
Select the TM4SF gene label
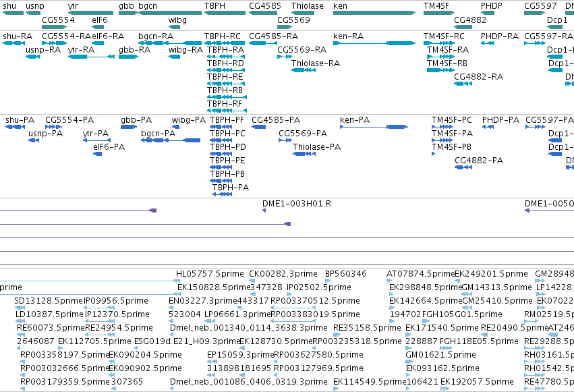click(436, 6)
